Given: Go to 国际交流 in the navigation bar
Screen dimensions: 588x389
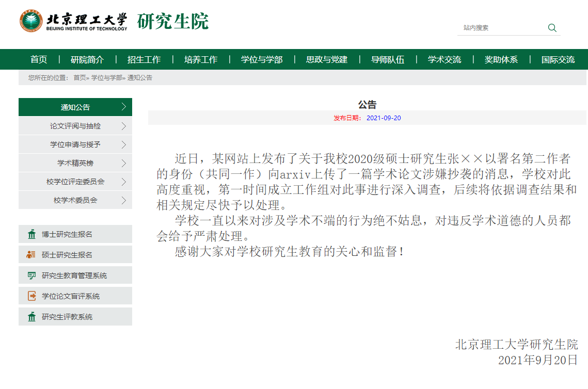Looking at the screenshot, I should (x=558, y=60).
